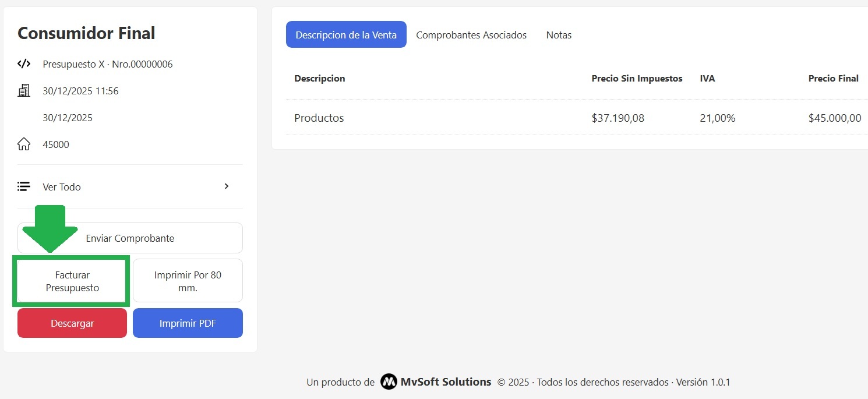This screenshot has width=868, height=399.
Task: Click the building icon next to the date
Action: 24,91
